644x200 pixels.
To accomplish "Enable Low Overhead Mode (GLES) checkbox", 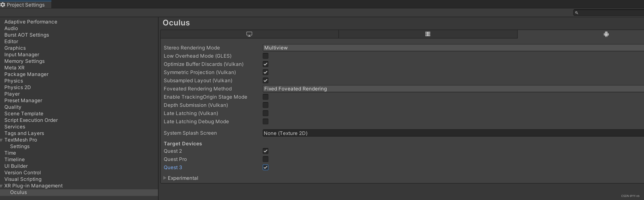I will pos(265,56).
